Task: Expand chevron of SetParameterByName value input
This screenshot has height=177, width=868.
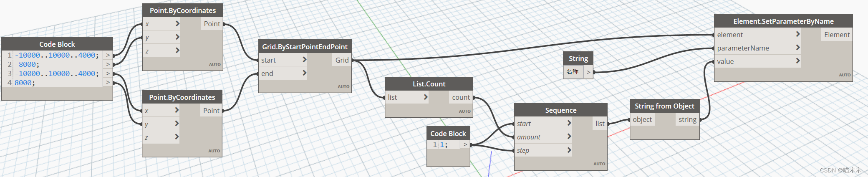Action: point(797,61)
